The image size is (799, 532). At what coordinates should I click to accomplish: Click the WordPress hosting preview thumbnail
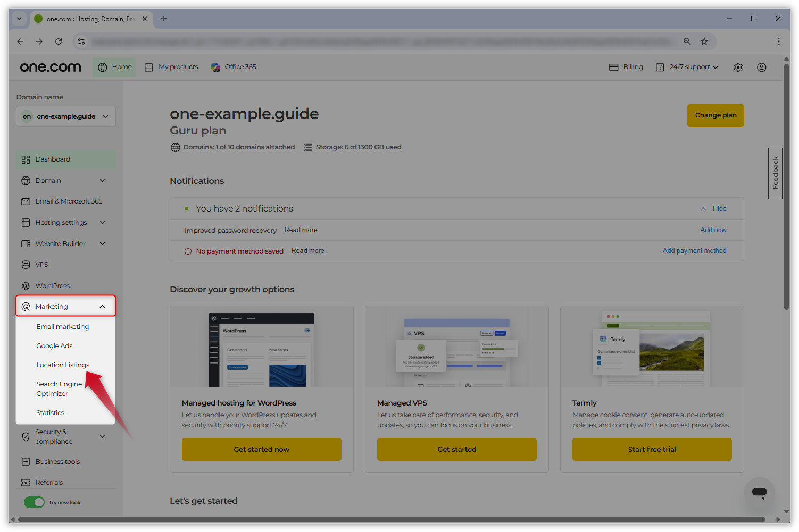[x=262, y=349]
